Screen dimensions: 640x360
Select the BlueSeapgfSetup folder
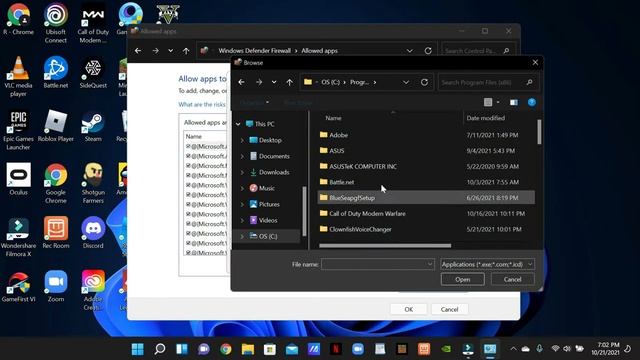[x=426, y=198]
